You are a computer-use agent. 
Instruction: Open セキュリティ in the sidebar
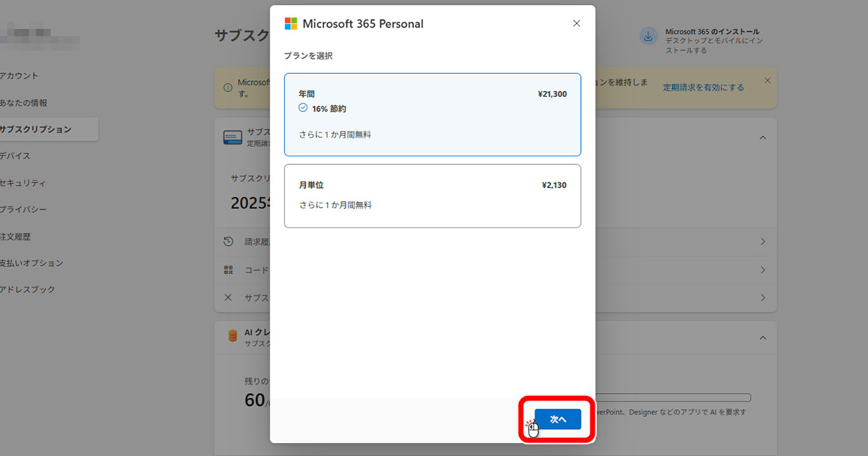[23, 183]
